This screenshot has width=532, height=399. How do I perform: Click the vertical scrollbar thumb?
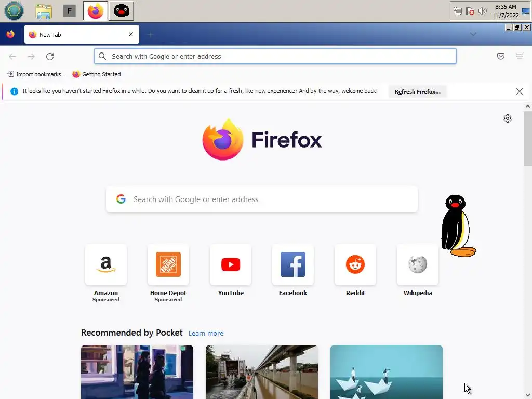[528, 138]
